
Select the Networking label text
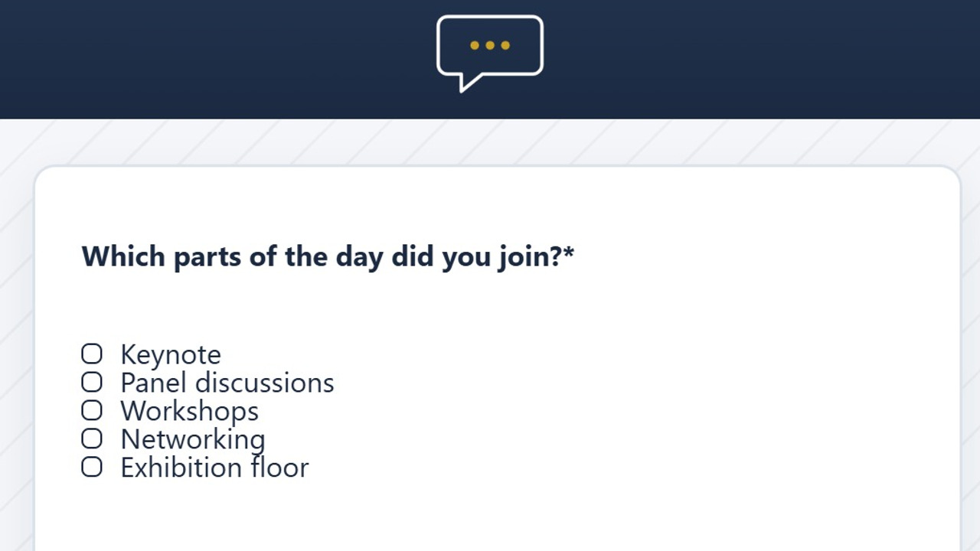[193, 440]
